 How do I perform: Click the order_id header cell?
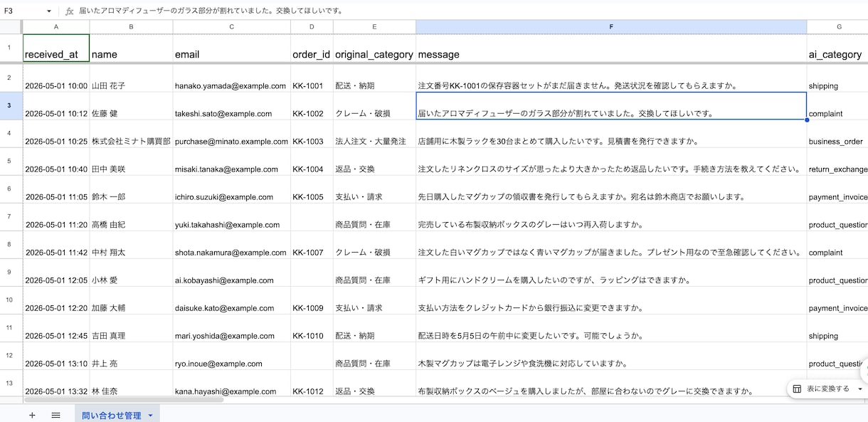coord(312,48)
